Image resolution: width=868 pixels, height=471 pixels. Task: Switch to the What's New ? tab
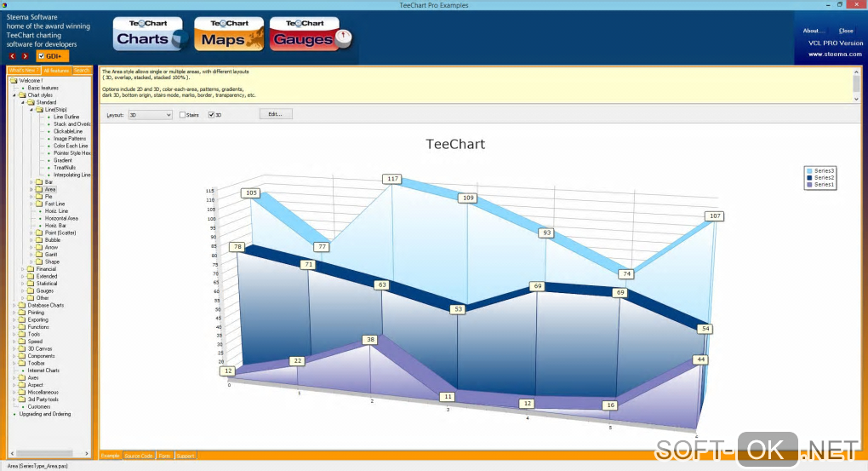click(23, 71)
